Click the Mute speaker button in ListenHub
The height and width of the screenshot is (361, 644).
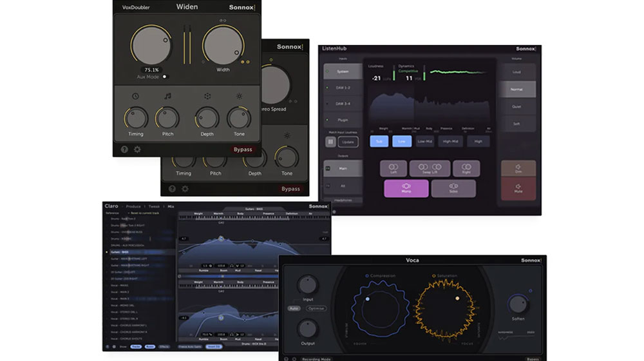coord(518,188)
